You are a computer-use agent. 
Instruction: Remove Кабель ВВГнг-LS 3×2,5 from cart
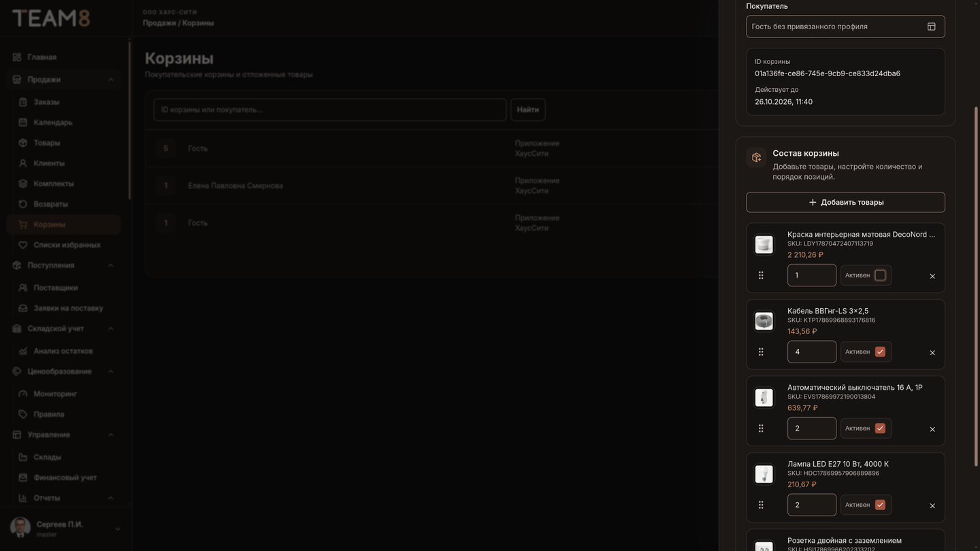click(x=932, y=352)
